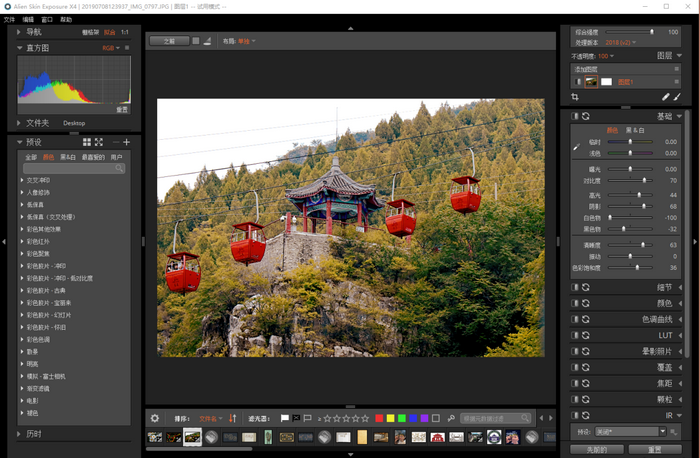
Task: Reverse the sort direction arrows
Action: point(232,418)
